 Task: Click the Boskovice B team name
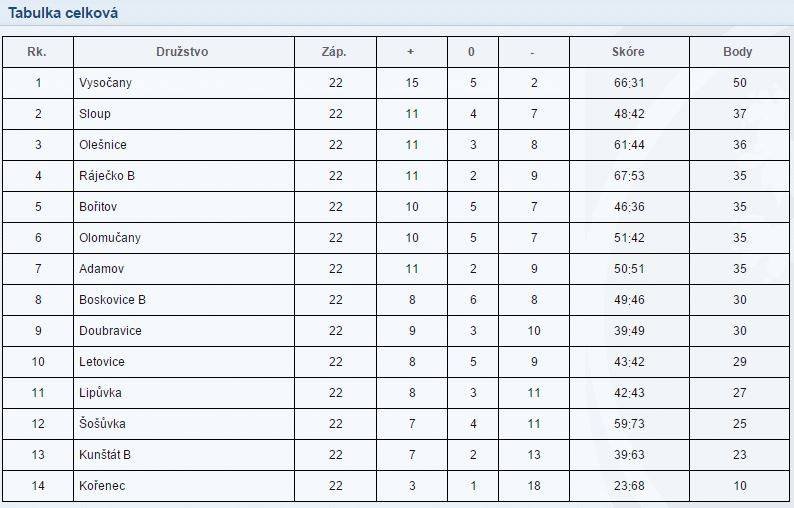tap(112, 300)
